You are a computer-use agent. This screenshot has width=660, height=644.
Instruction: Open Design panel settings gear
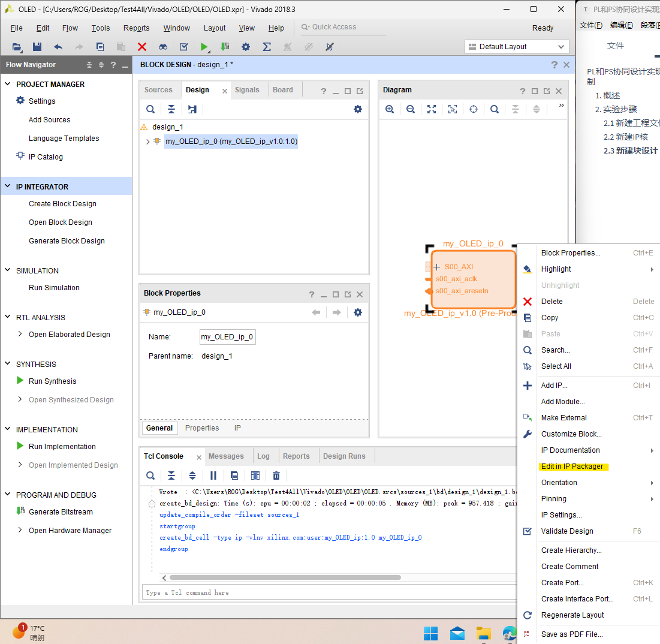coord(358,110)
